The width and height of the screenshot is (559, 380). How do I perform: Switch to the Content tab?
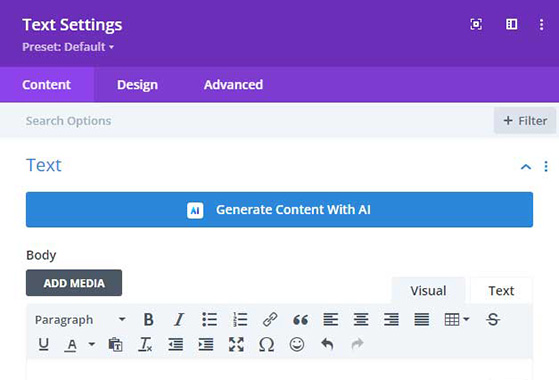click(x=46, y=84)
